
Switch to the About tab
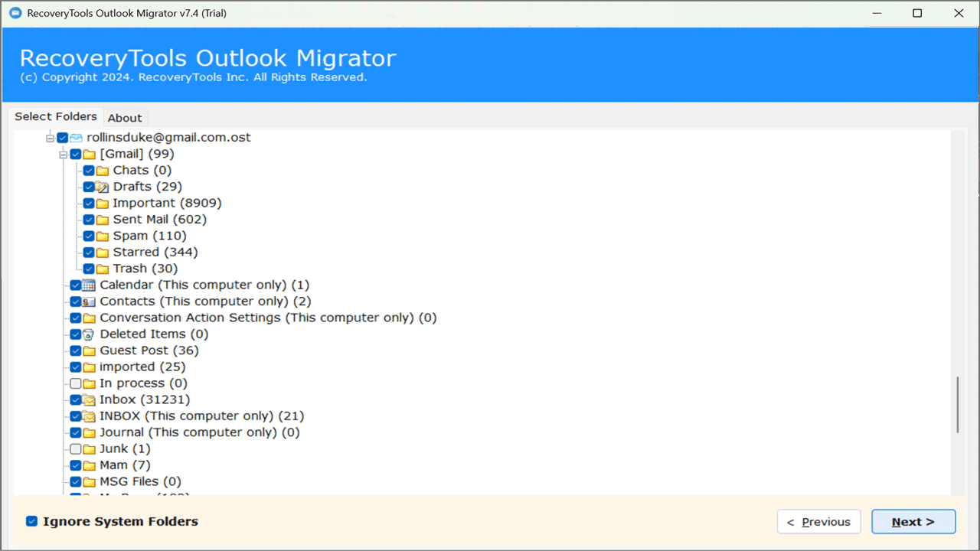click(x=125, y=118)
